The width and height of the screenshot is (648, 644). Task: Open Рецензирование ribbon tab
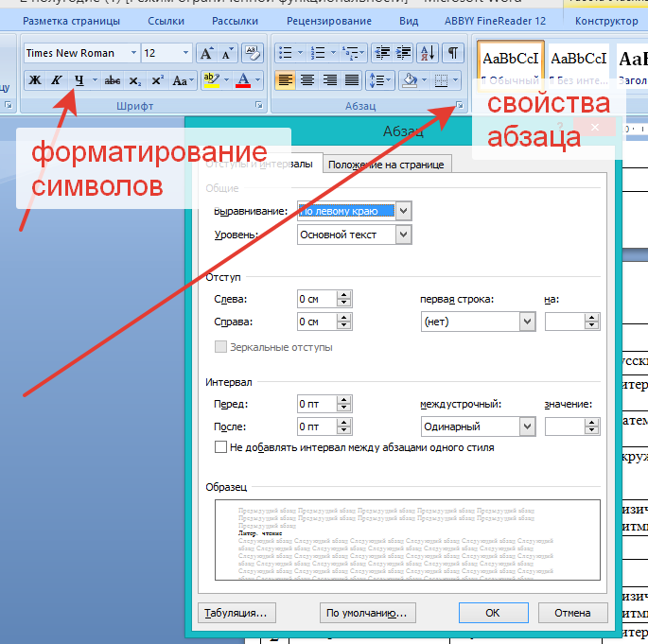click(329, 21)
